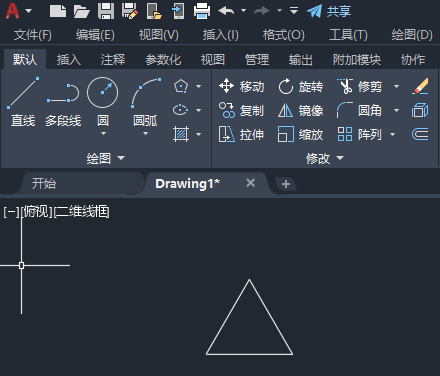Choose the 圆弧 arc tool
The width and height of the screenshot is (440, 376).
(x=145, y=102)
